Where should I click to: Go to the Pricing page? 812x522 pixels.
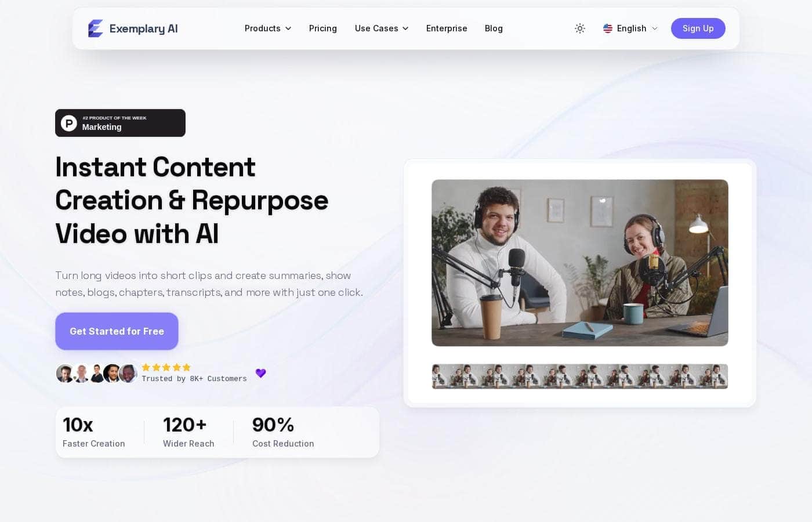click(x=323, y=28)
